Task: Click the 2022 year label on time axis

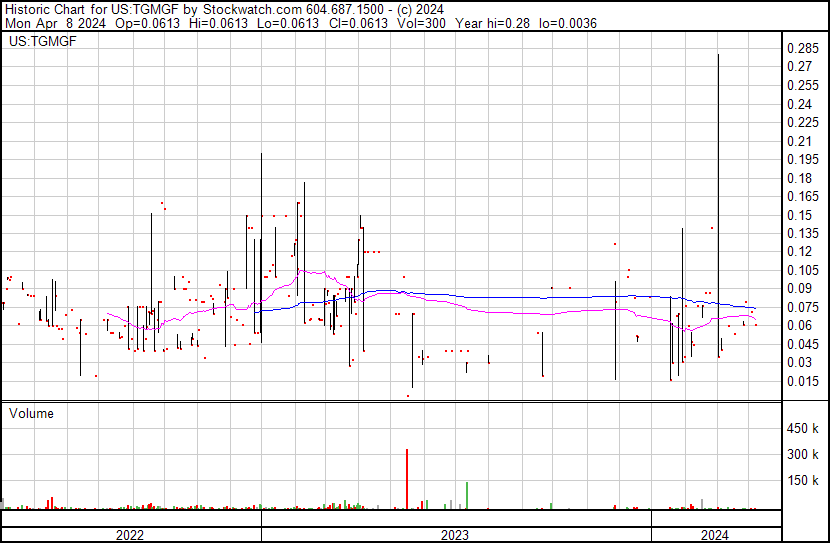Action: point(130,535)
